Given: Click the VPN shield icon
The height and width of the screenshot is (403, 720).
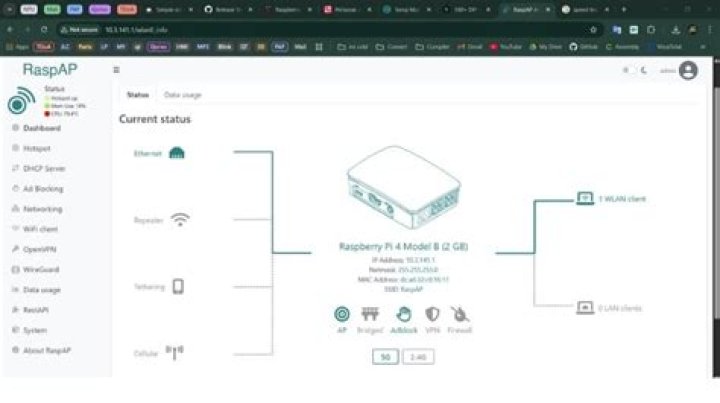Looking at the screenshot, I should click(x=432, y=314).
